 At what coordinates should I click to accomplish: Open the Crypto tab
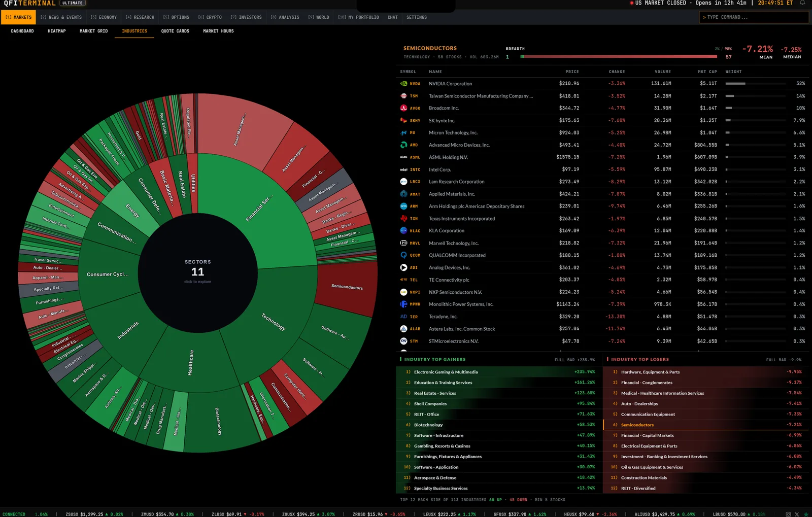point(210,17)
